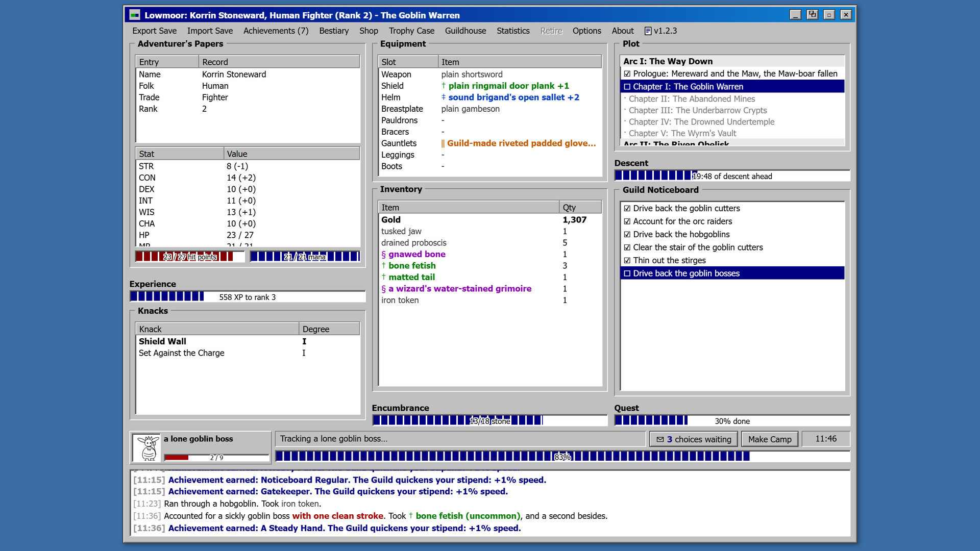Image resolution: width=980 pixels, height=551 pixels.
Task: Open the changelog icon next to v1.2.3
Action: point(648,31)
